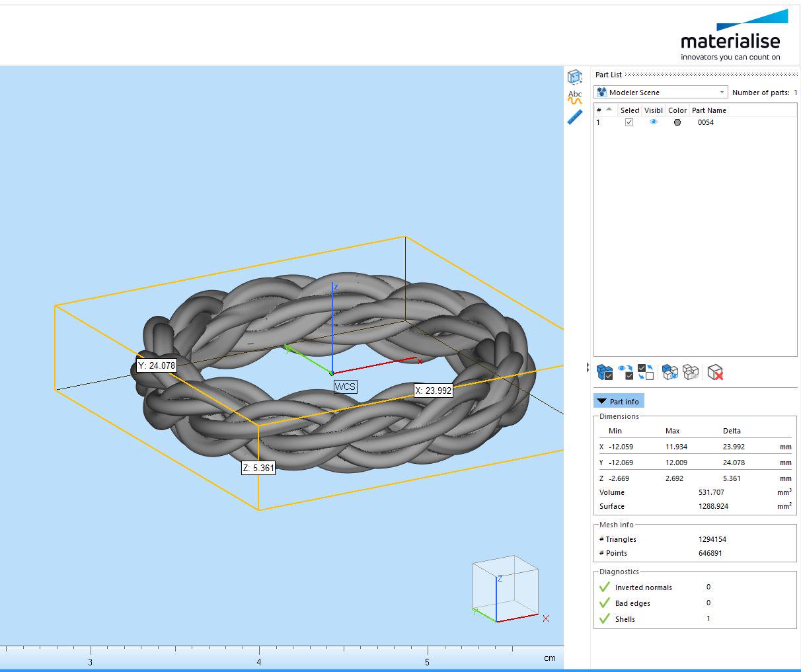Click the Shells count value 1
The height and width of the screenshot is (672, 801).
[x=708, y=618]
